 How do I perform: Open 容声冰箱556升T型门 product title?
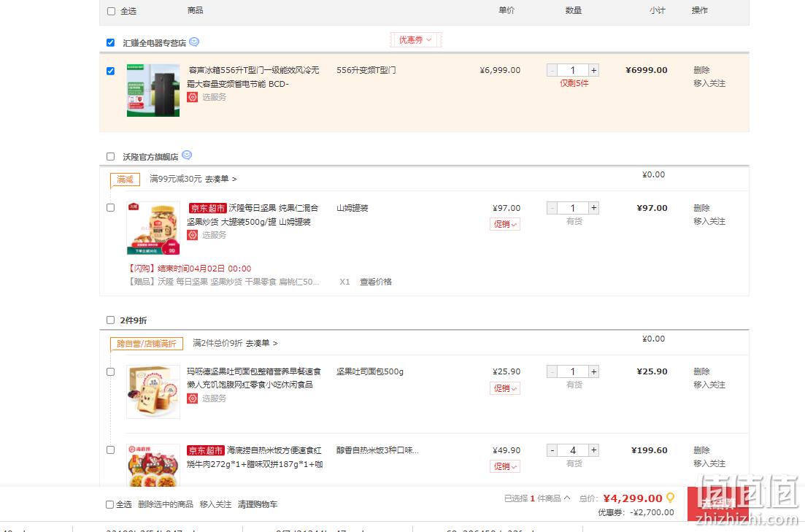pyautogui.click(x=253, y=77)
